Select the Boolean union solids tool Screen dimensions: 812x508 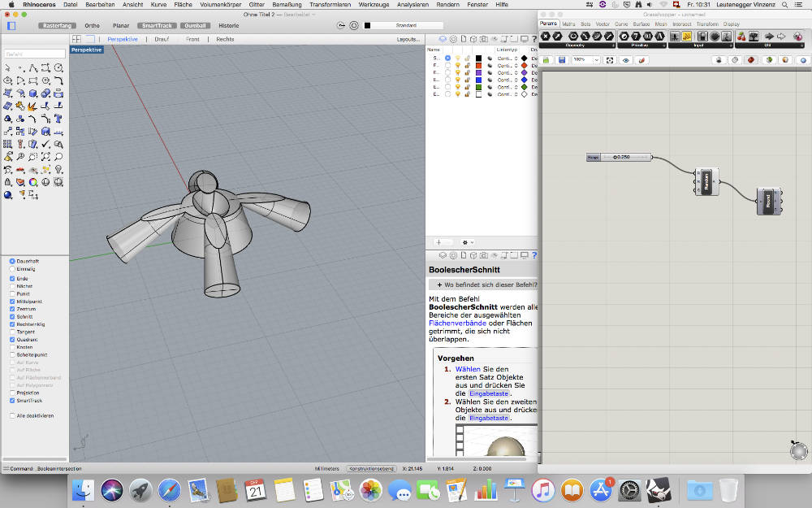46,93
